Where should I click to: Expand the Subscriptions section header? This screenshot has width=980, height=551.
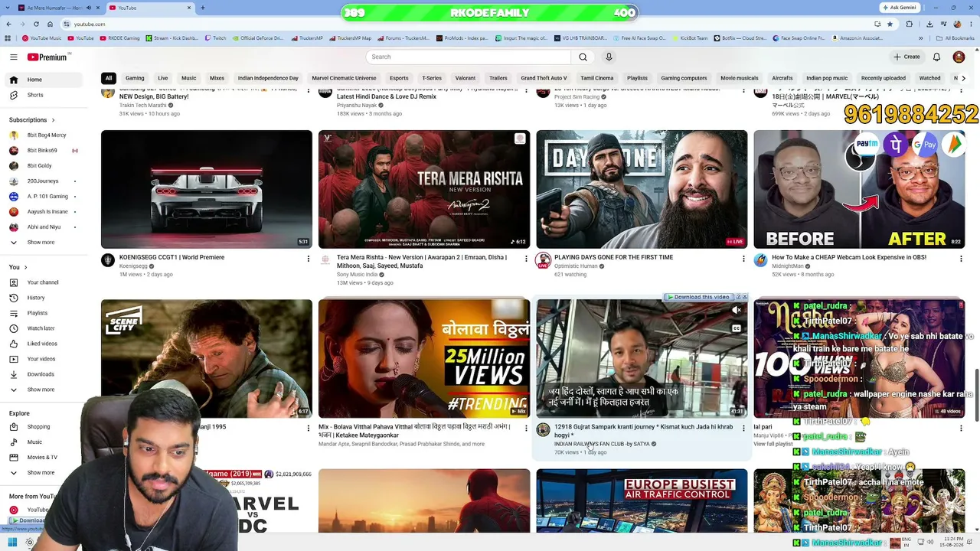[32, 120]
